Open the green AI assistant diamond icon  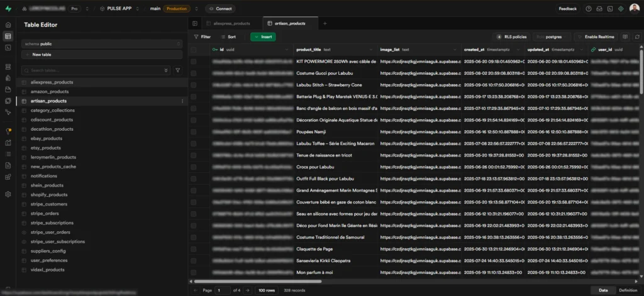tap(621, 9)
